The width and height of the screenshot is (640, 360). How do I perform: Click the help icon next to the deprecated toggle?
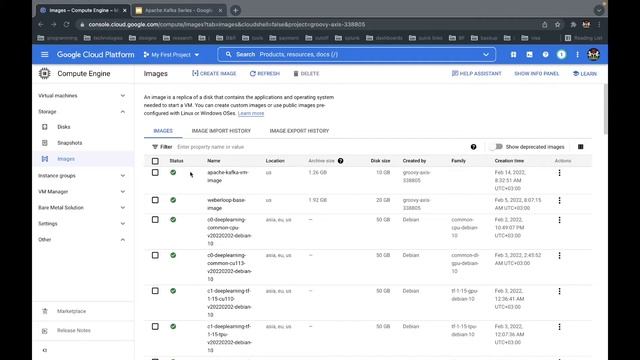[473, 147]
